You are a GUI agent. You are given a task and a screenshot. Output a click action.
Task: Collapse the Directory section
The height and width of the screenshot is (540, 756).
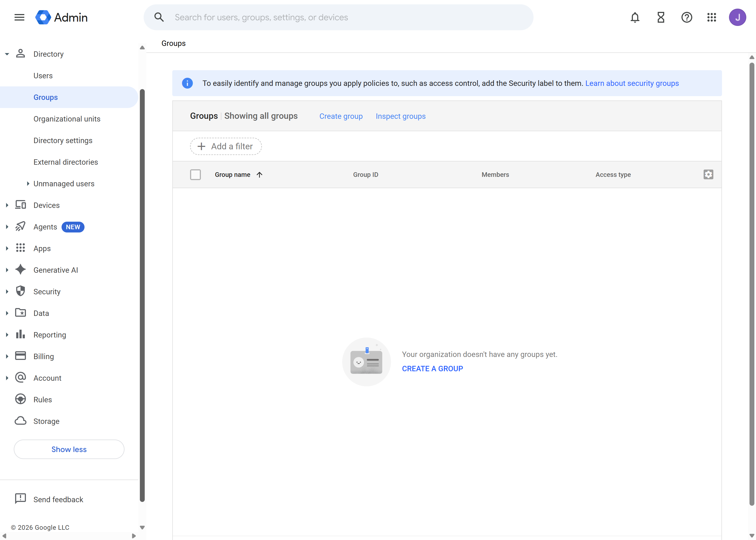[7, 54]
